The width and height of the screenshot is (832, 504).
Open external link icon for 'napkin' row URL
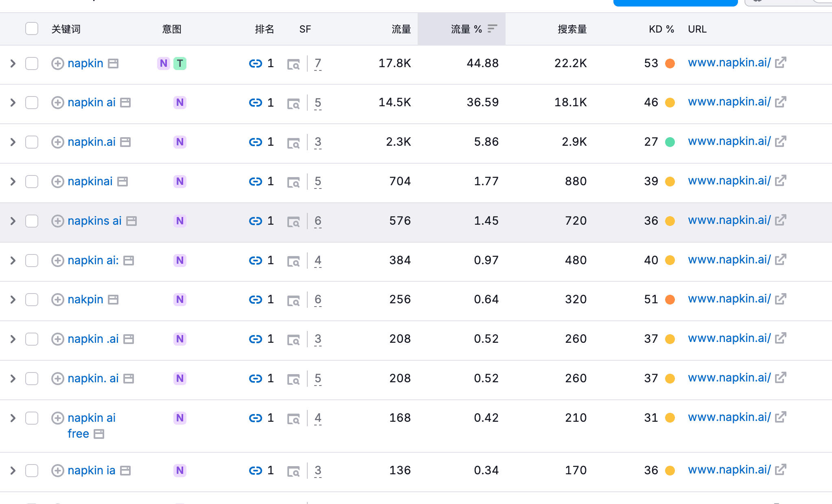tap(780, 63)
